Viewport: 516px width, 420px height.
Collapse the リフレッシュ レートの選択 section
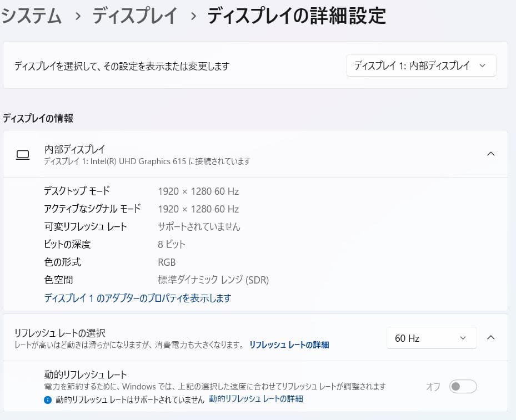pyautogui.click(x=491, y=338)
